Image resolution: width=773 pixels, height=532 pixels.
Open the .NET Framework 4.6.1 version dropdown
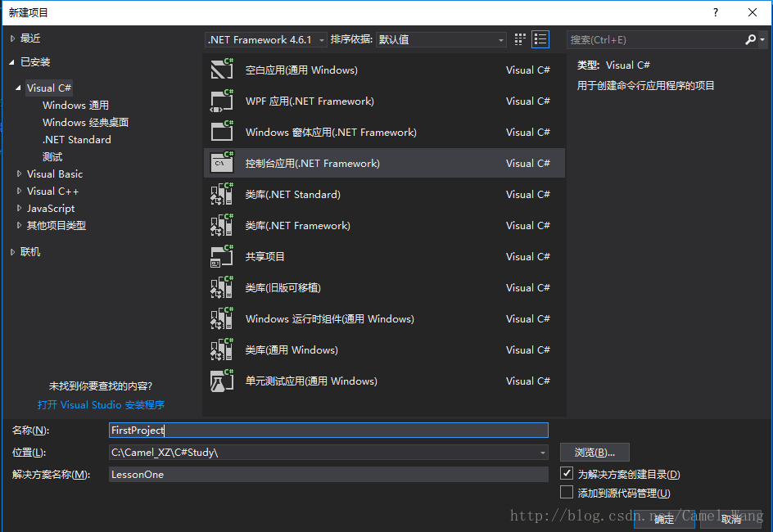pos(265,39)
